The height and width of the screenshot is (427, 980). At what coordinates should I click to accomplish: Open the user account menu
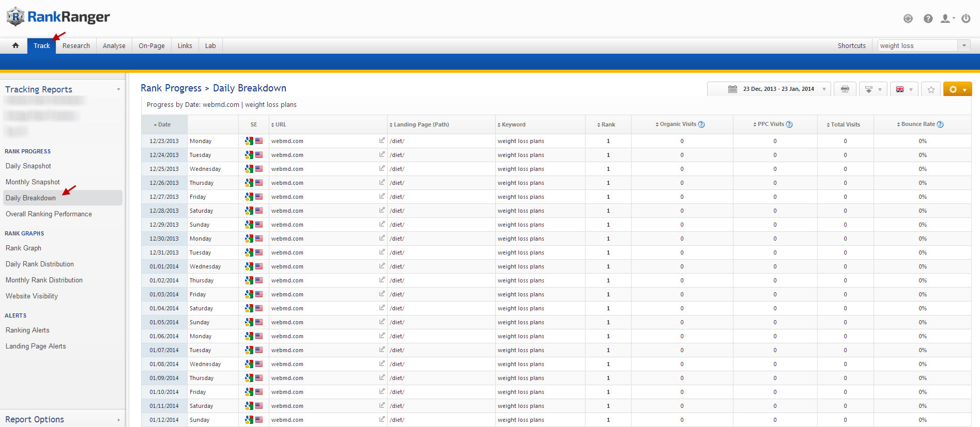pos(947,19)
